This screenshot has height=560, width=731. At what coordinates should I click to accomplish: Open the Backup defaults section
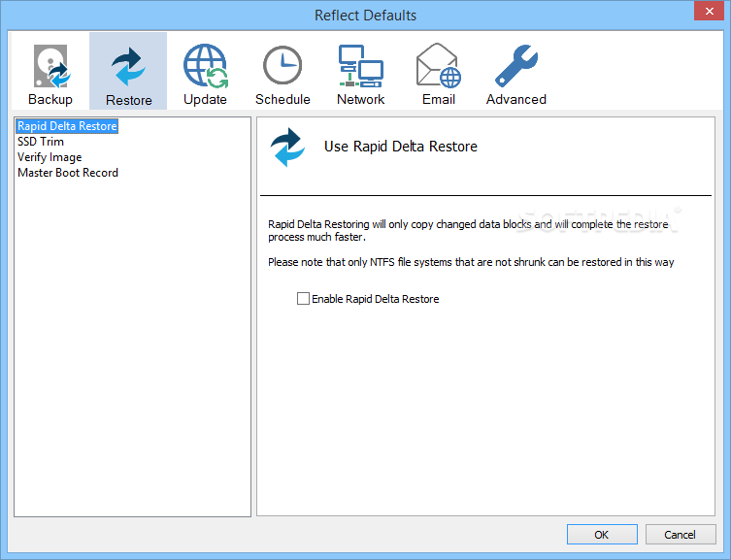pos(50,71)
